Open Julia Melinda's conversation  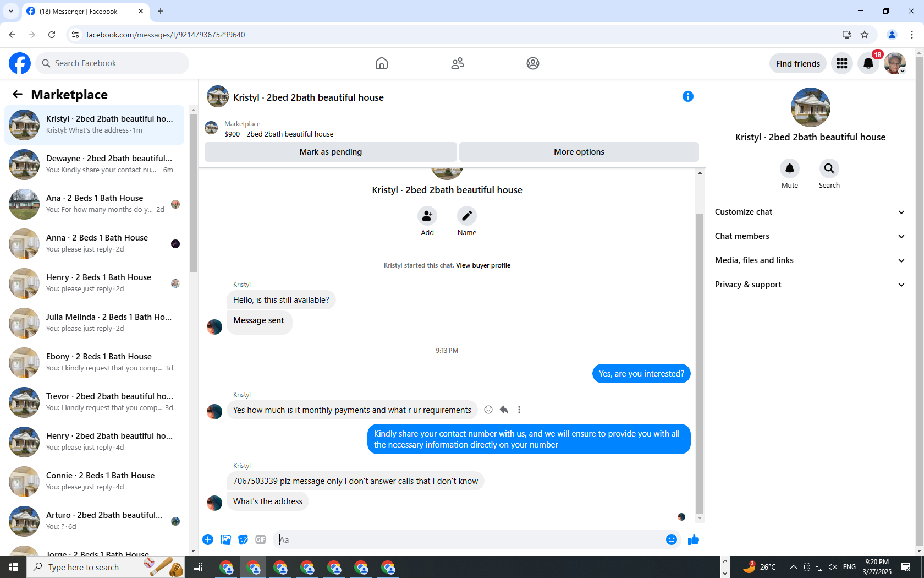coord(95,323)
